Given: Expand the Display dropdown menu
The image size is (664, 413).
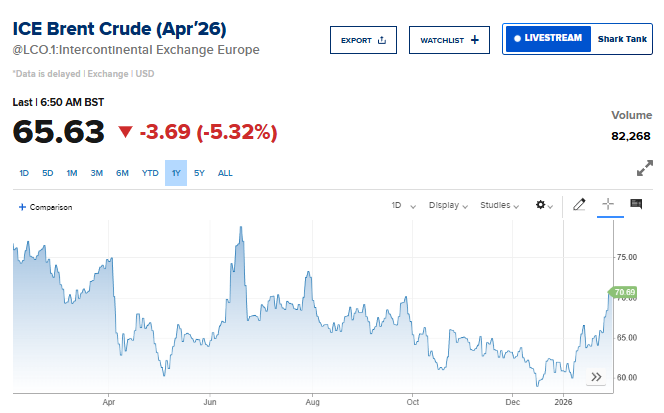Looking at the screenshot, I should click(x=449, y=205).
